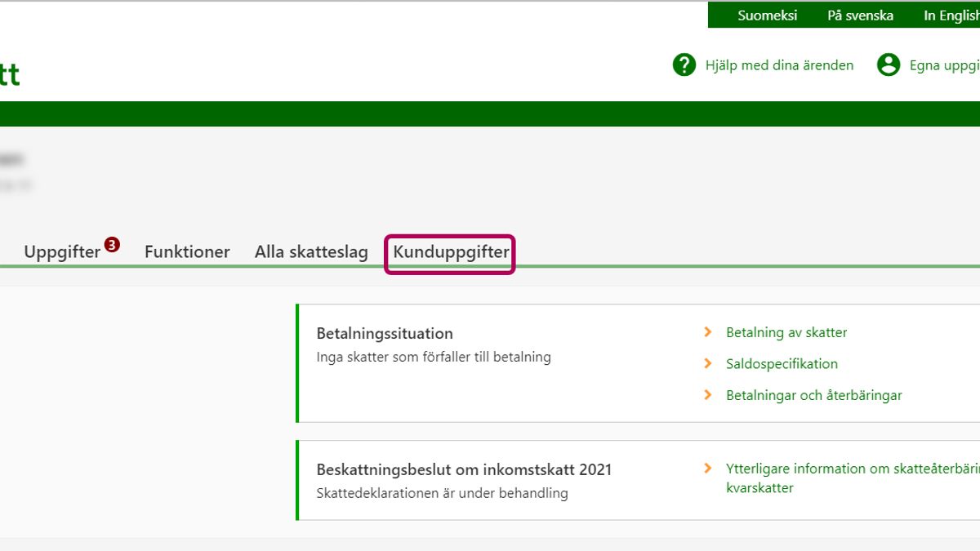Click the chevron icon next to Saldospecifikation
980x551 pixels.
[x=708, y=364]
